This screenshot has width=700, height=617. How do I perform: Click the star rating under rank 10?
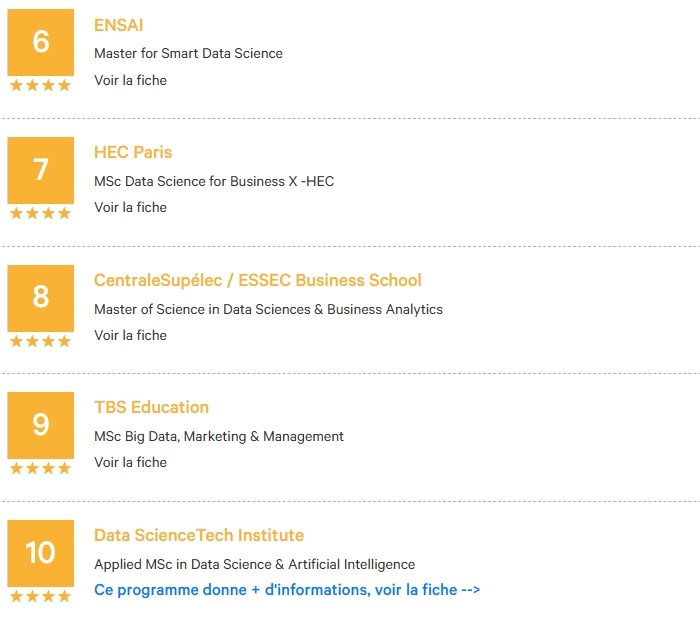(x=41, y=596)
